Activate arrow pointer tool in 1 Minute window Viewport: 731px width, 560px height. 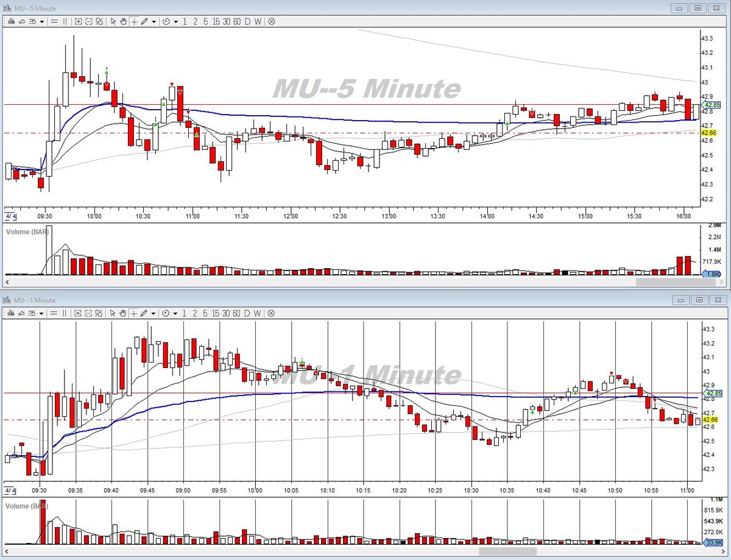click(x=113, y=313)
